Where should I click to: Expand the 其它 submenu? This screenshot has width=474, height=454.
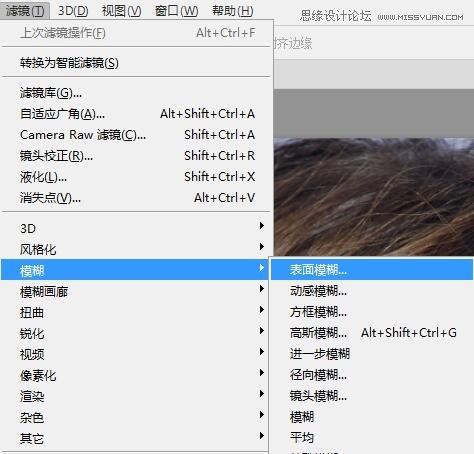click(135, 439)
